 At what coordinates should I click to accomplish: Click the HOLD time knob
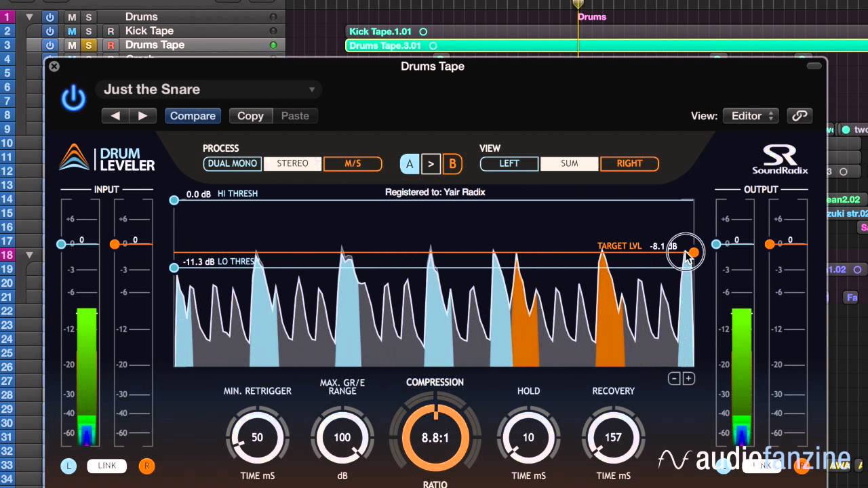click(528, 437)
